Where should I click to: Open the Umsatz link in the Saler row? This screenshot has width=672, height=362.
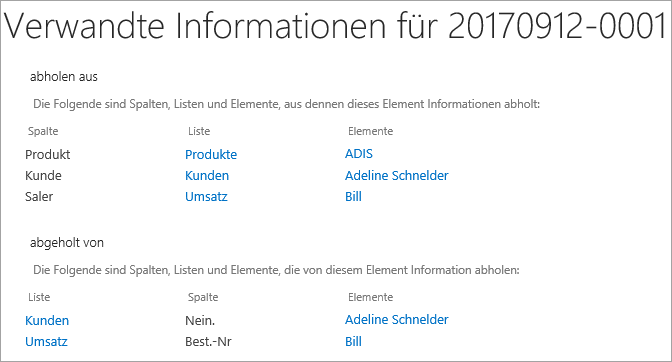point(206,197)
